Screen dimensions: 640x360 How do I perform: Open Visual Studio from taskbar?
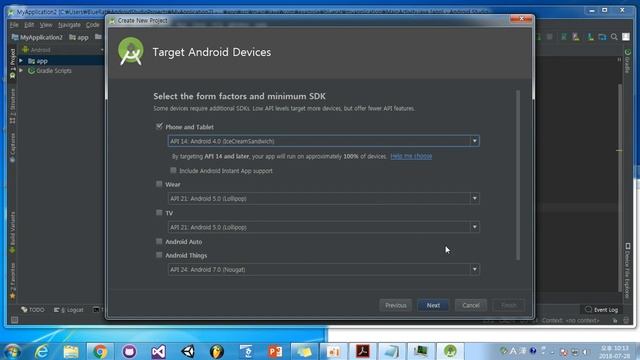158,351
